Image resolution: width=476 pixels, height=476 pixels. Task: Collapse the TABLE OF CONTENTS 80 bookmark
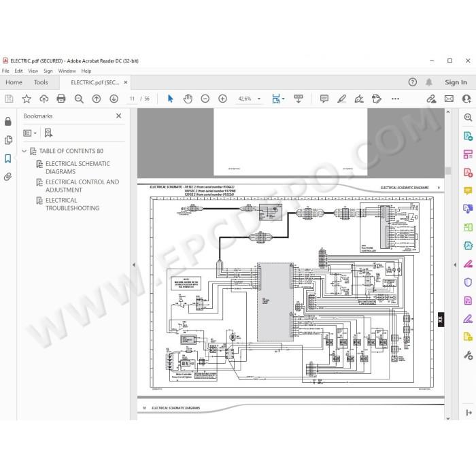[x=24, y=151]
